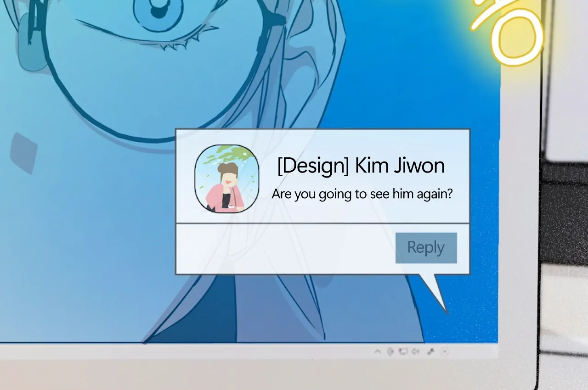Click the reply text area beside Reply
This screenshot has height=390, width=588.
285,249
